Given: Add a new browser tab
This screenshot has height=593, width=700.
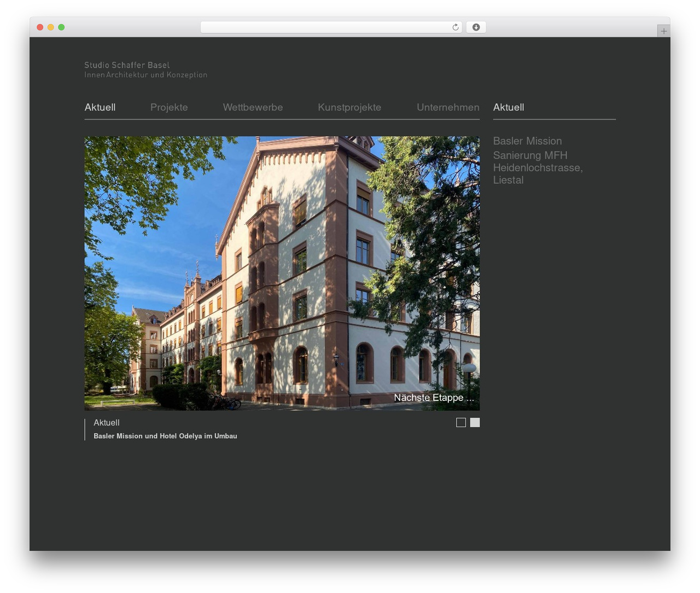Looking at the screenshot, I should 663,31.
